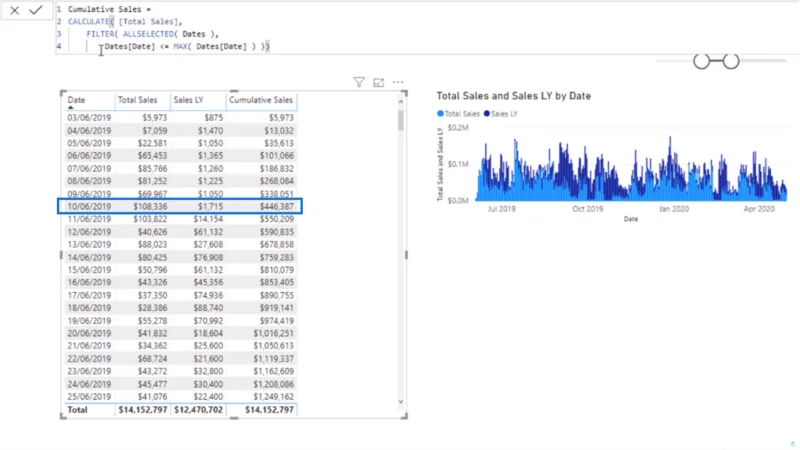
Task: Open the table in Focus mode
Action: 379,83
